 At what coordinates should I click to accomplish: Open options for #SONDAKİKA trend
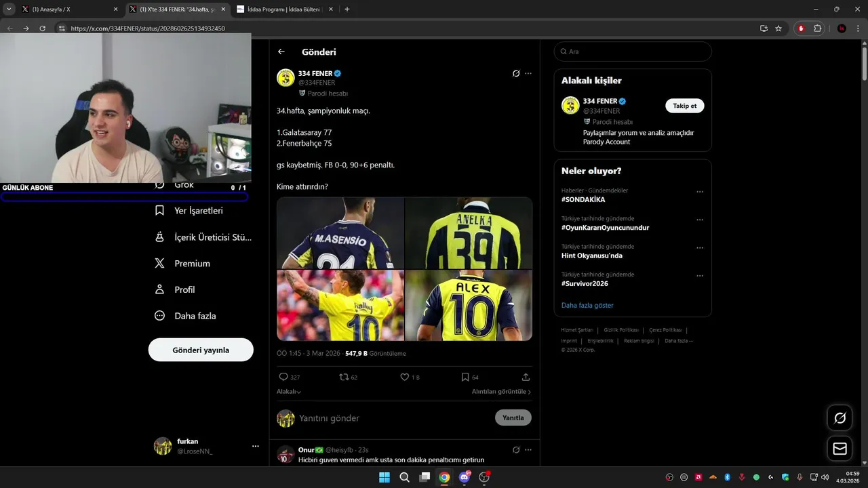700,192
